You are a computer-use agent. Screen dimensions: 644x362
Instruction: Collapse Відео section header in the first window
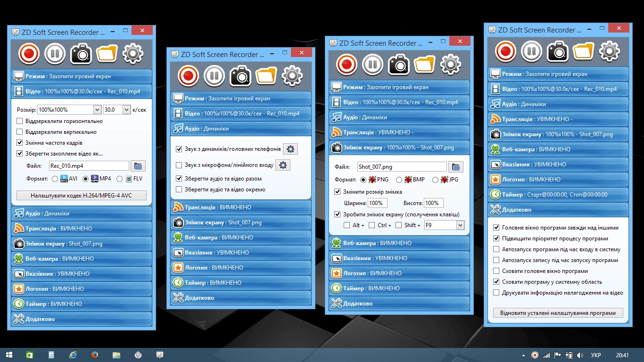(x=82, y=91)
